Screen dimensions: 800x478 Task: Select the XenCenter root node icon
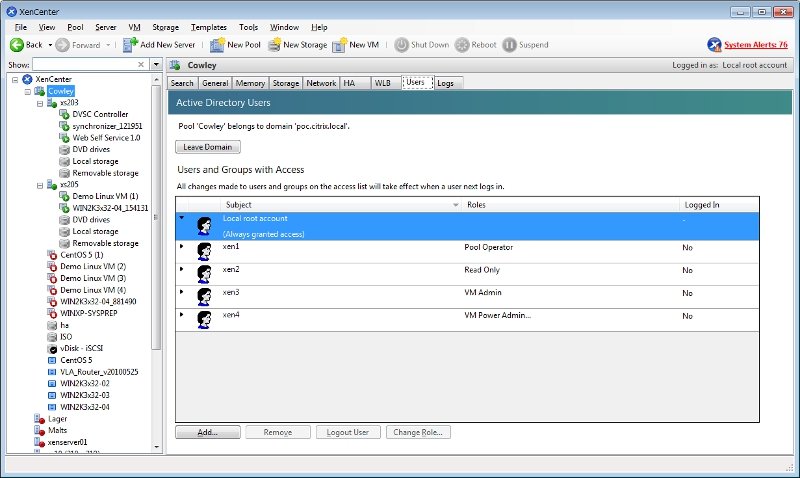(x=27, y=79)
